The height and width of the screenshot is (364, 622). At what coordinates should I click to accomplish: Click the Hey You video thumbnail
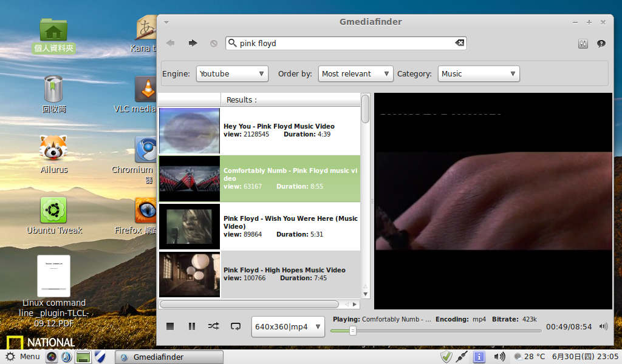click(190, 130)
